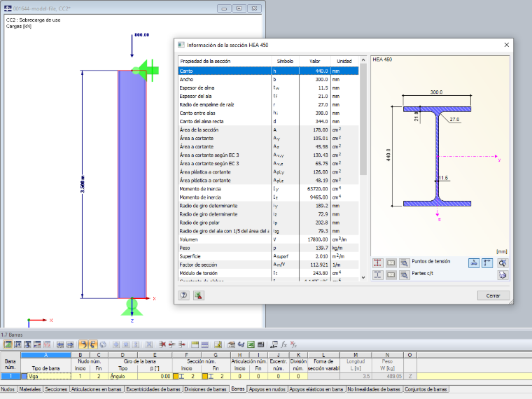This screenshot has height=399, width=532.
Task: Open the Apoyos elásticos en barra tab
Action: tap(316, 389)
